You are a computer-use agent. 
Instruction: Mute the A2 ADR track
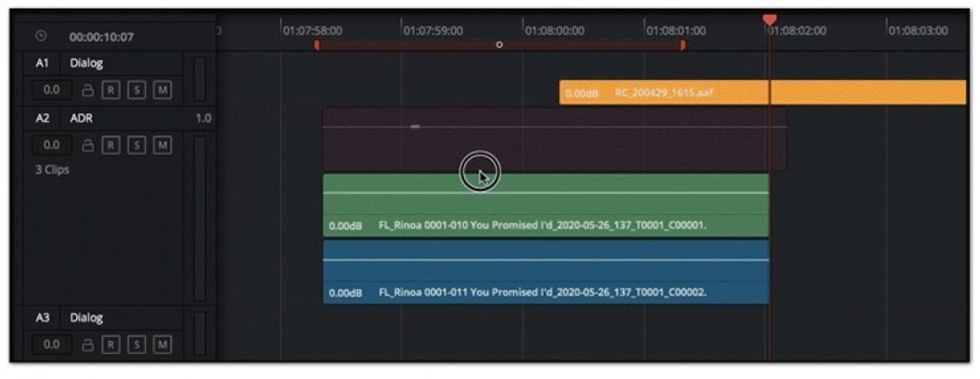[162, 145]
